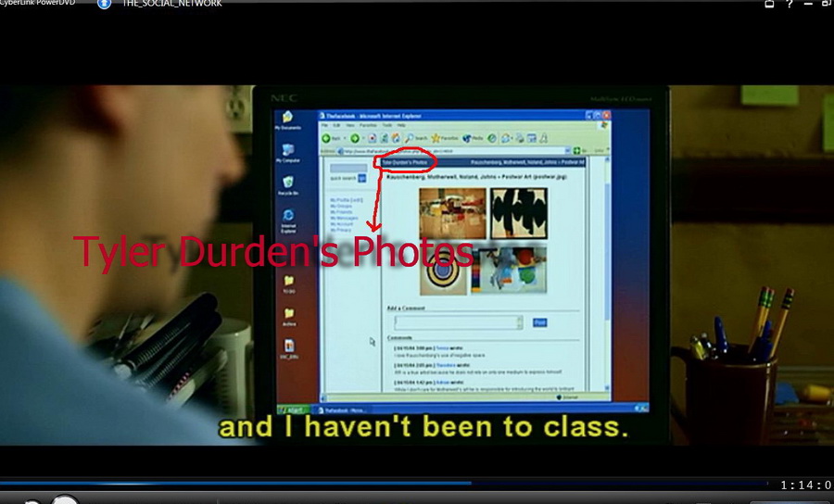
Task: Click the Thefacebook taskbar window button
Action: (342, 409)
